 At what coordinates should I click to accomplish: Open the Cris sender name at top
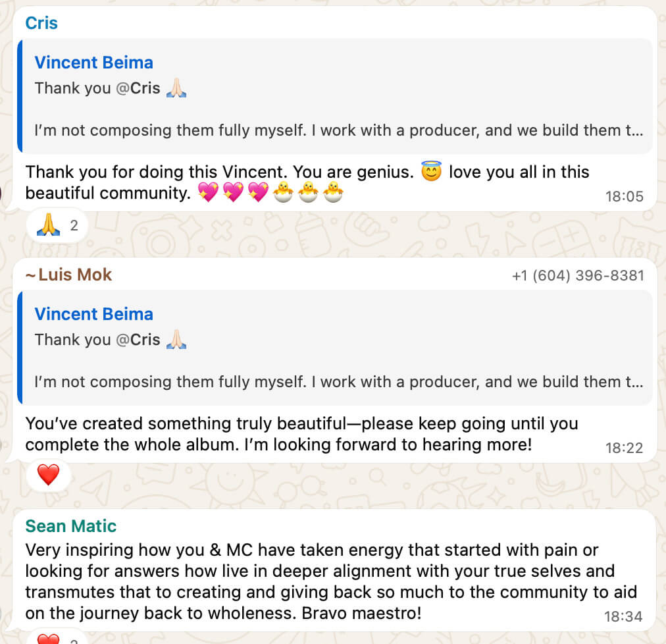[x=41, y=23]
